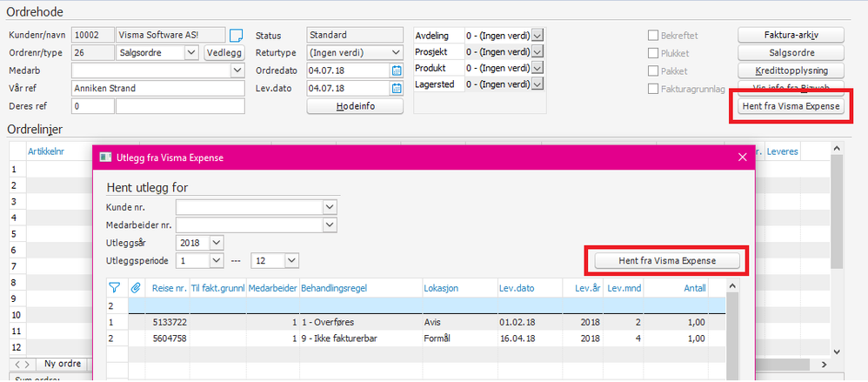868x382 pixels.
Task: Click scroll-up arrow of the expense grid scrollbar
Action: click(731, 286)
